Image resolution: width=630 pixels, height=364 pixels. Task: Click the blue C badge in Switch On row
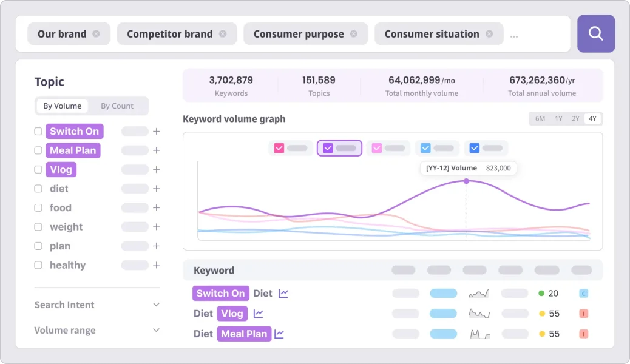583,294
